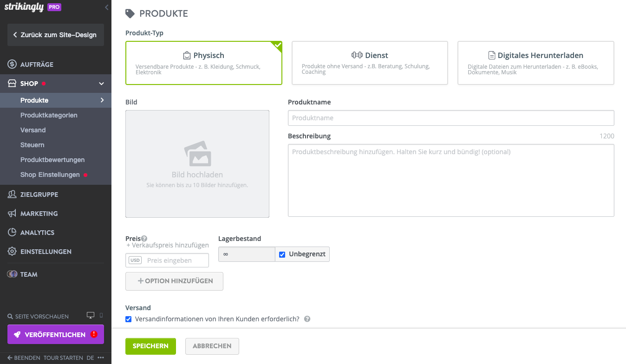The width and height of the screenshot is (626, 364).
Task: Click the Zielgruppe people icon
Action: click(12, 195)
